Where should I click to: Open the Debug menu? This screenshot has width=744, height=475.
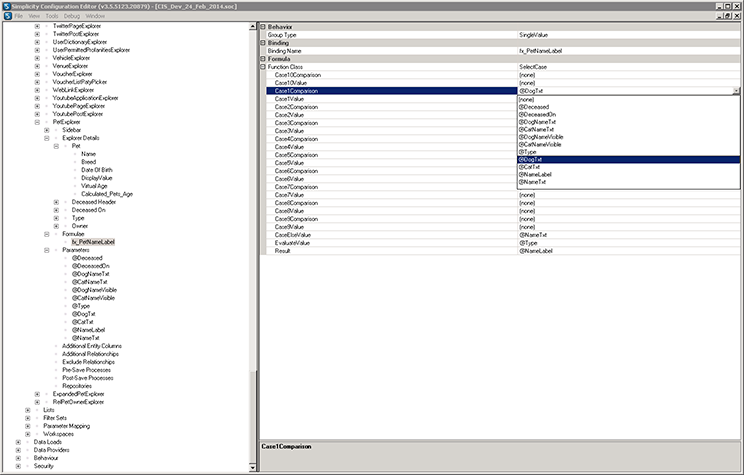[72, 16]
